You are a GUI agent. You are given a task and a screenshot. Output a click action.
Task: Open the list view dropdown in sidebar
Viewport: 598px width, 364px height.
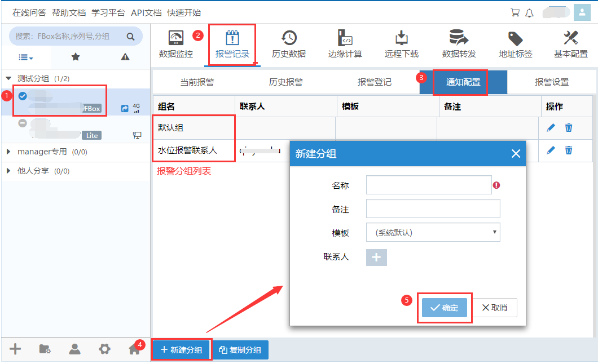tap(26, 57)
